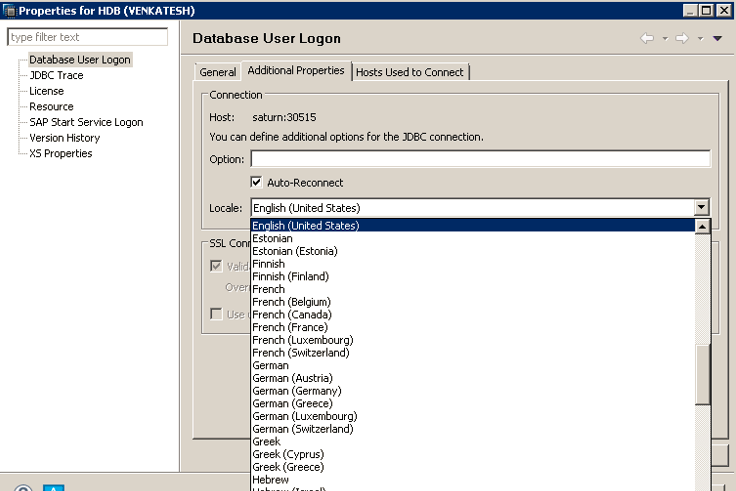
Task: Select JDBC Trace in the tree
Action: tap(56, 75)
